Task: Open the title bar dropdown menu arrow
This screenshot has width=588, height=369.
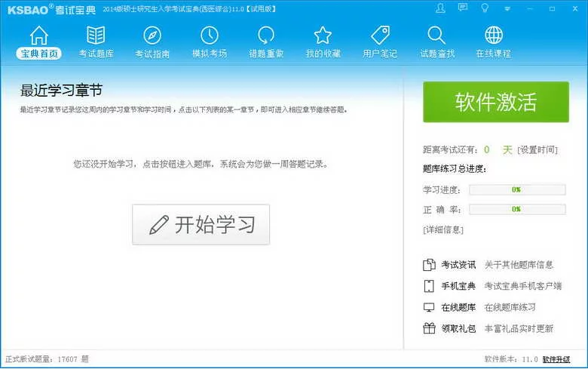Action: [x=507, y=8]
